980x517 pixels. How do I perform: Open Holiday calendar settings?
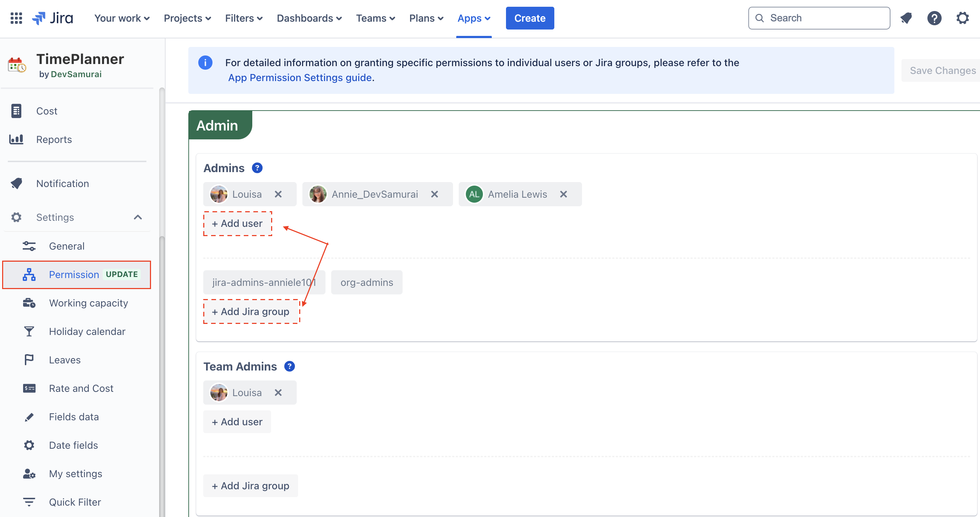click(87, 331)
